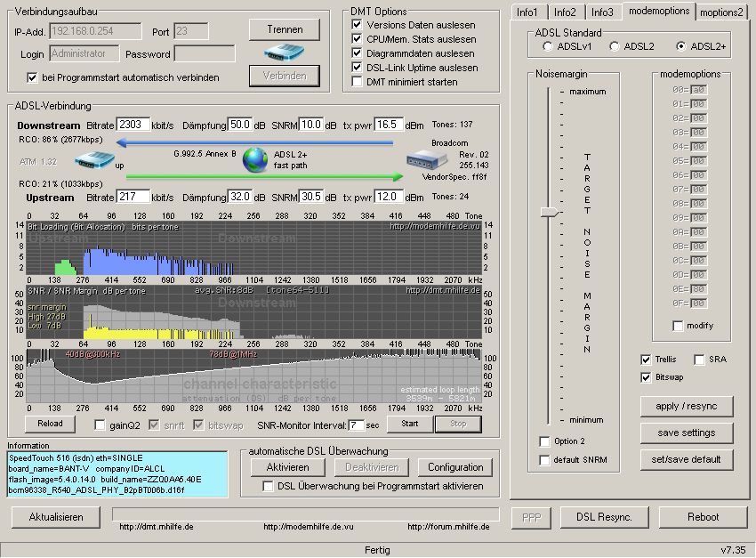Image resolution: width=756 pixels, height=558 pixels.
Task: Click the Broadcom DSLAM device icon
Action: [427, 159]
